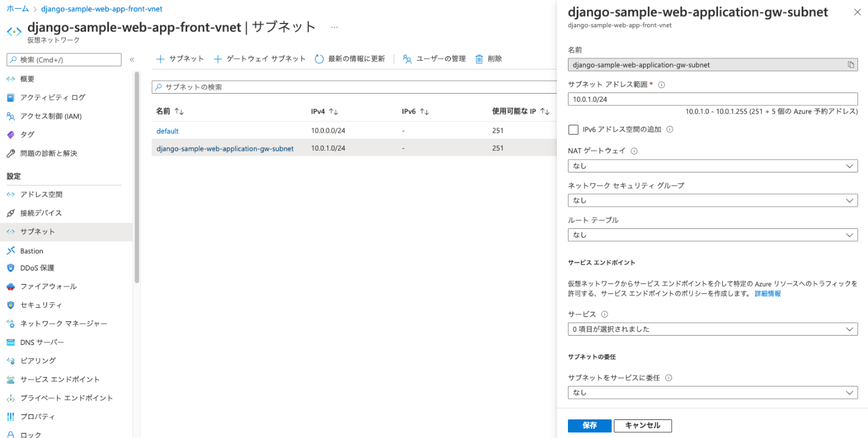868x438 pixels.
Task: Click the 保存 save button
Action: pyautogui.click(x=590, y=426)
